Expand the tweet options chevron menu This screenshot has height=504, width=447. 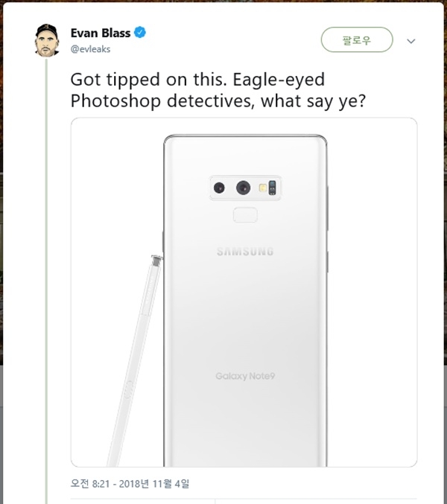point(411,41)
